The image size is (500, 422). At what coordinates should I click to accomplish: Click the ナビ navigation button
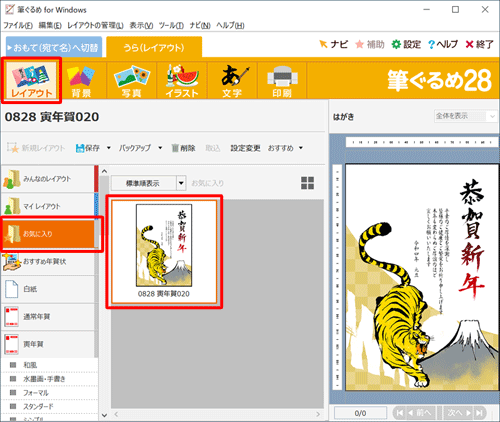click(x=333, y=44)
